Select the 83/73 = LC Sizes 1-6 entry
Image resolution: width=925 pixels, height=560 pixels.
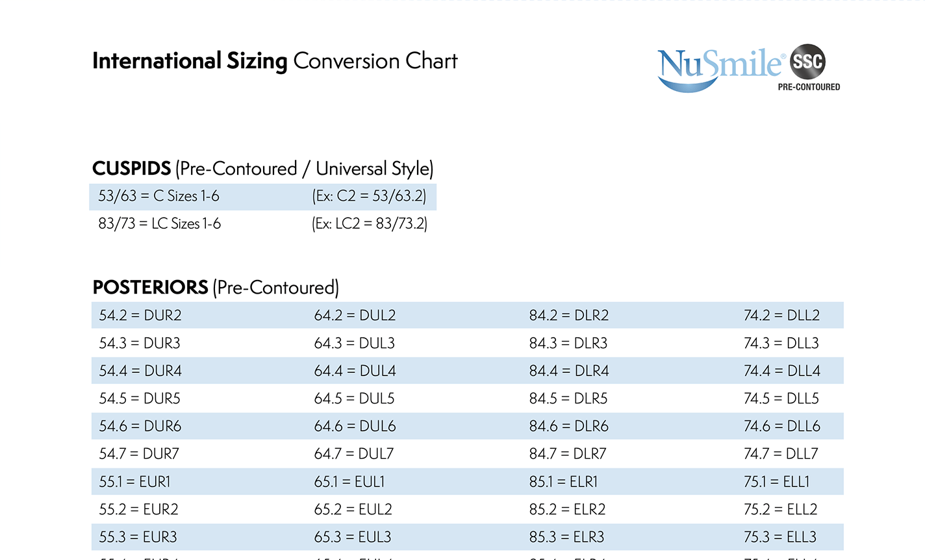[x=160, y=223]
